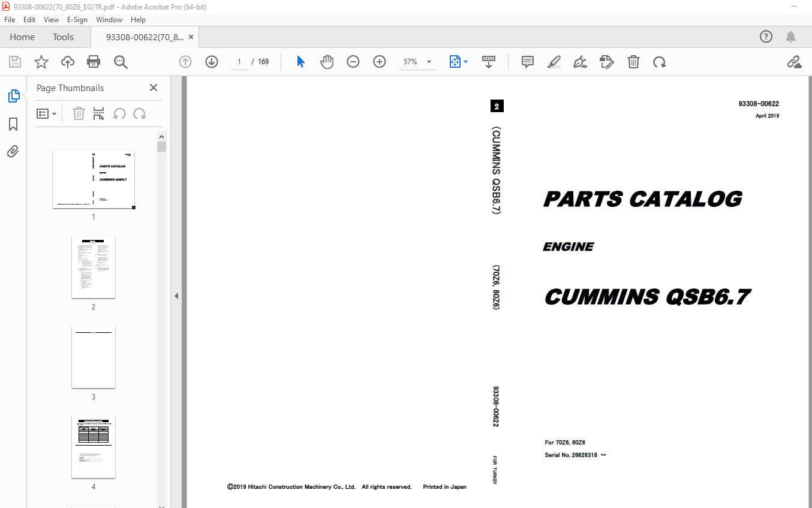View notifications bell icon
Image resolution: width=812 pixels, height=508 pixels.
(791, 37)
